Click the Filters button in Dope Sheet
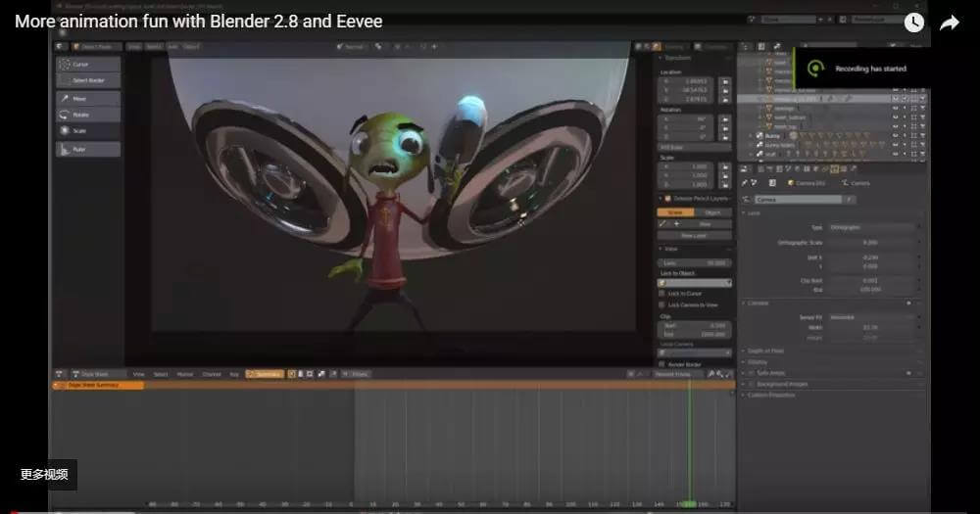The height and width of the screenshot is (514, 980). pyautogui.click(x=357, y=374)
